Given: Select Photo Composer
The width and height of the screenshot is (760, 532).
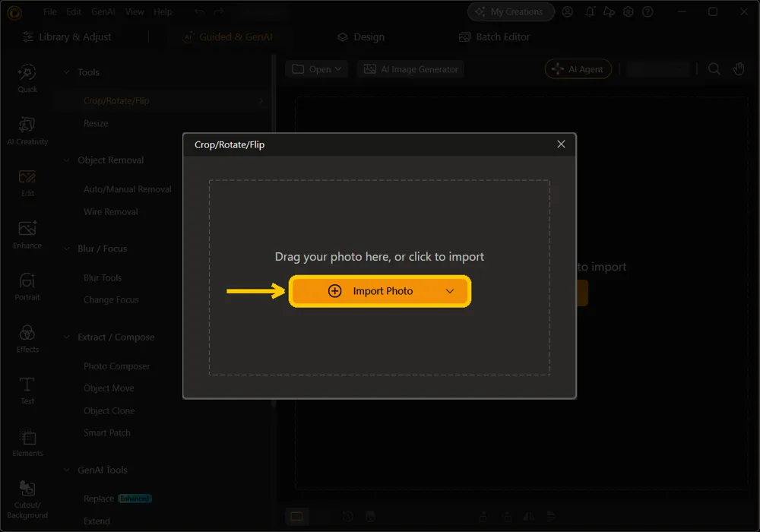Looking at the screenshot, I should point(117,366).
